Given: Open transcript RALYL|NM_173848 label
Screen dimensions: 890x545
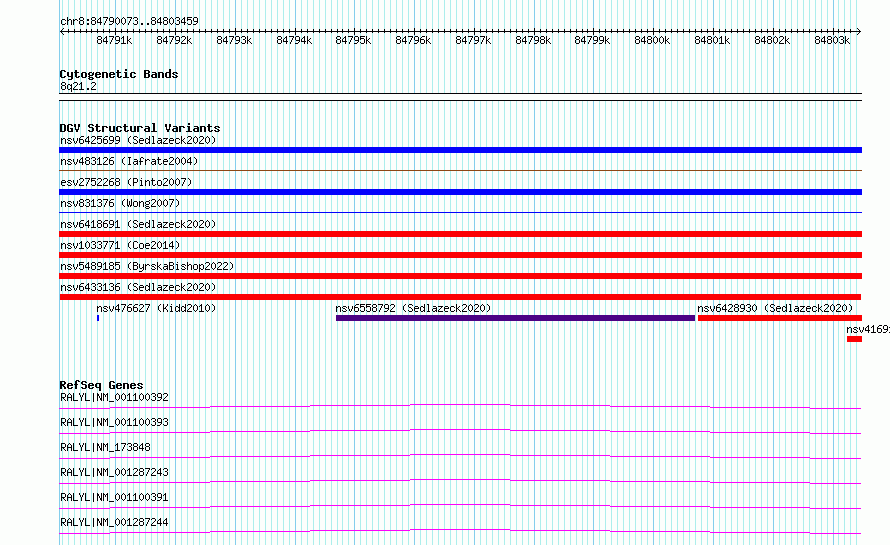Looking at the screenshot, I should (x=106, y=447).
